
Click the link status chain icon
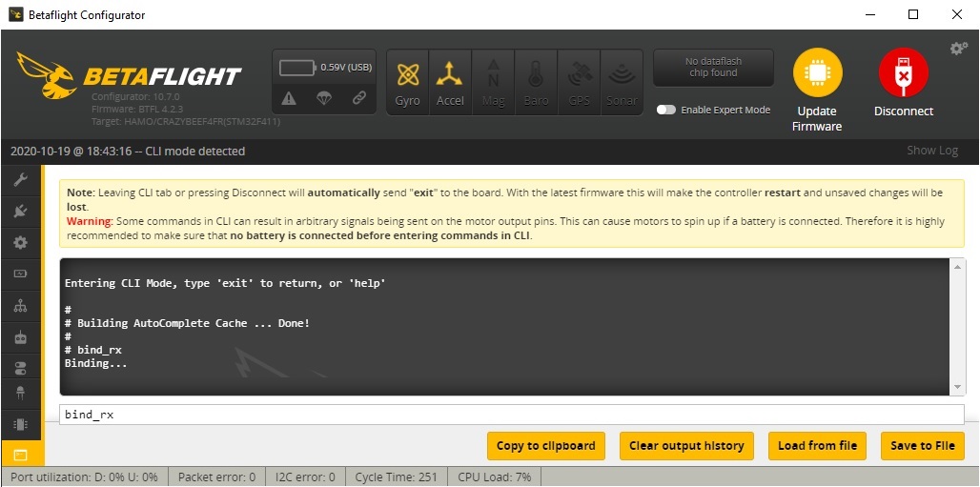[358, 98]
